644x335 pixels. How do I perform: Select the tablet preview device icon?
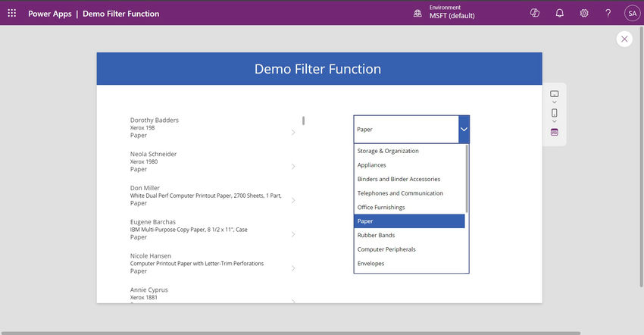554,94
